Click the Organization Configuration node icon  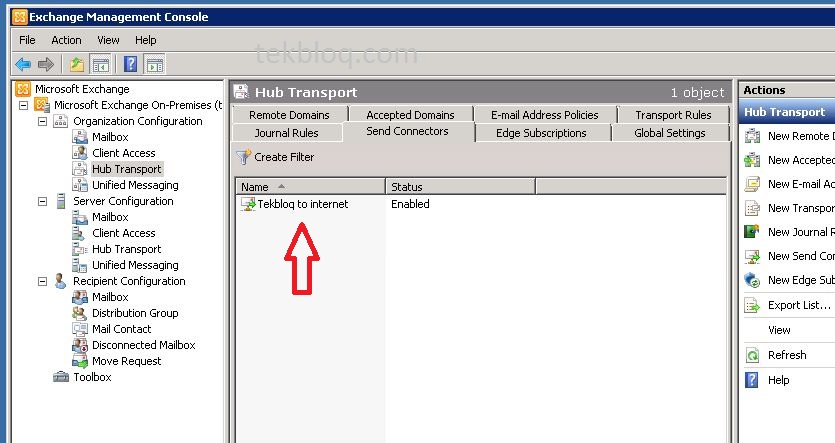(61, 121)
